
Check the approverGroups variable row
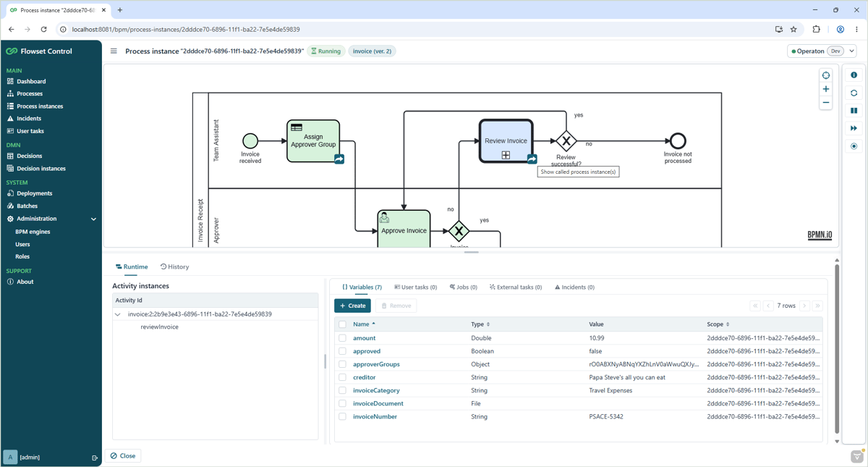pos(343,364)
